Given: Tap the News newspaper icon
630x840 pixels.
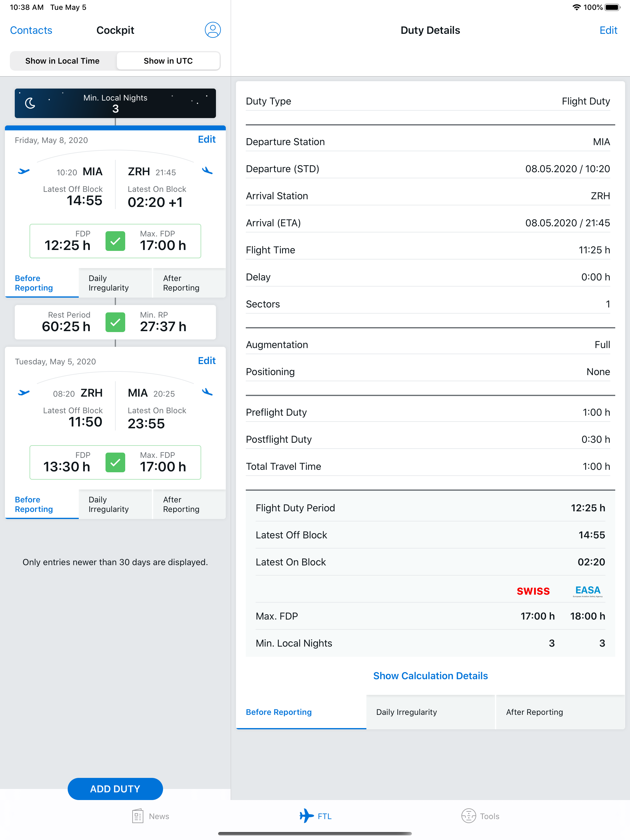Looking at the screenshot, I should [138, 816].
